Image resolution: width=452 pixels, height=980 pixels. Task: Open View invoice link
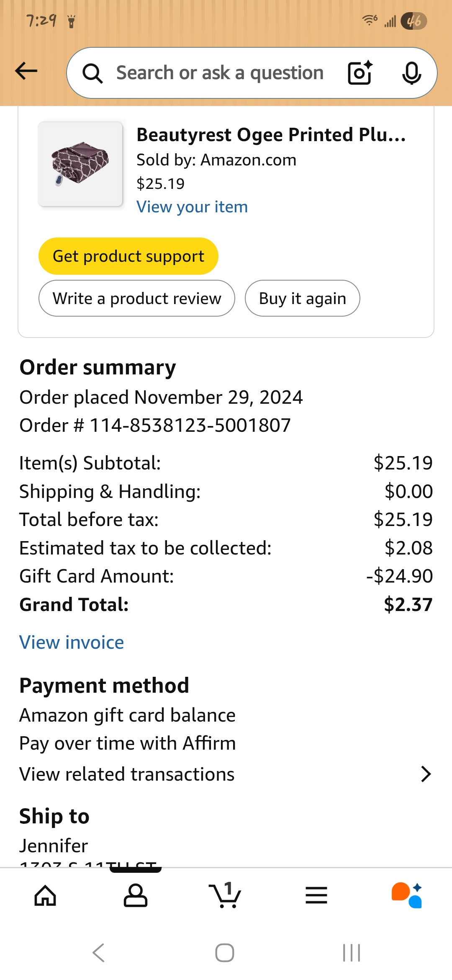click(72, 642)
